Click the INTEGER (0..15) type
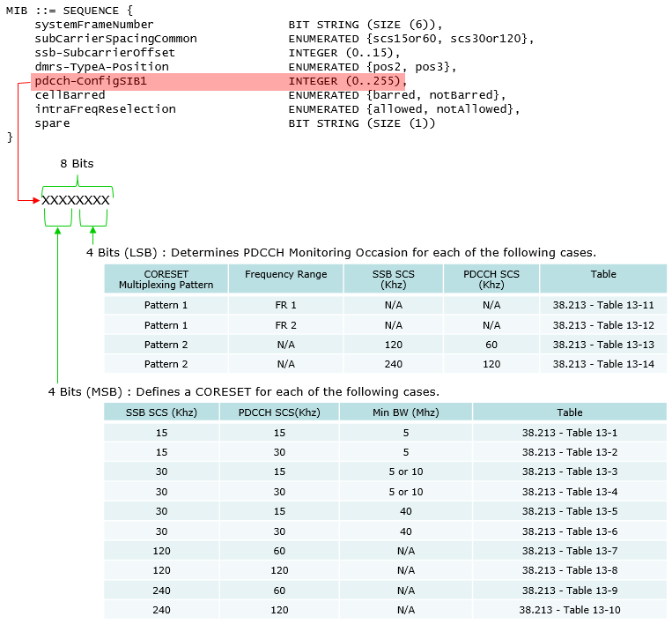 [344, 53]
